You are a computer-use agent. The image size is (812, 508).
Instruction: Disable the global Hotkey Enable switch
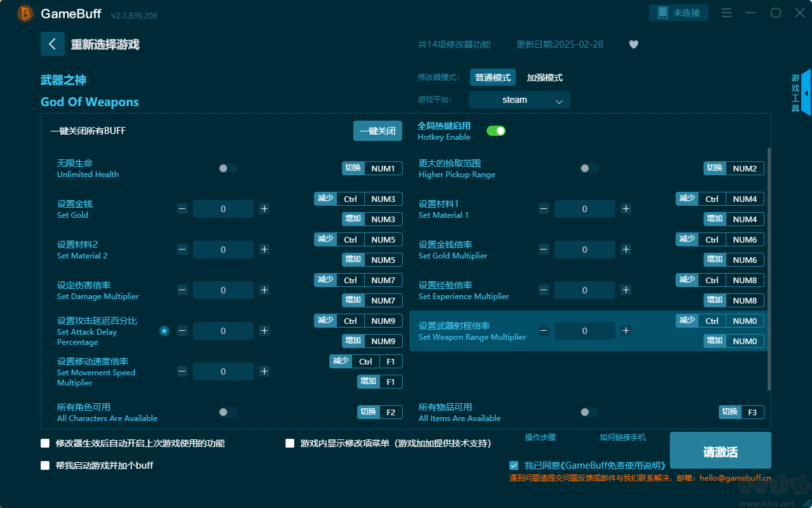coord(496,131)
